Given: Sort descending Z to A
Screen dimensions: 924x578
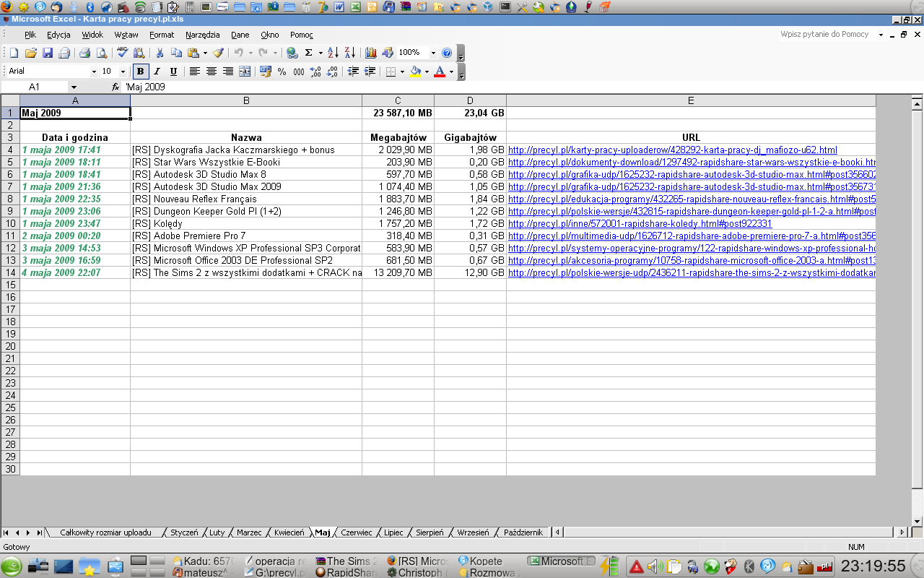Looking at the screenshot, I should (349, 53).
